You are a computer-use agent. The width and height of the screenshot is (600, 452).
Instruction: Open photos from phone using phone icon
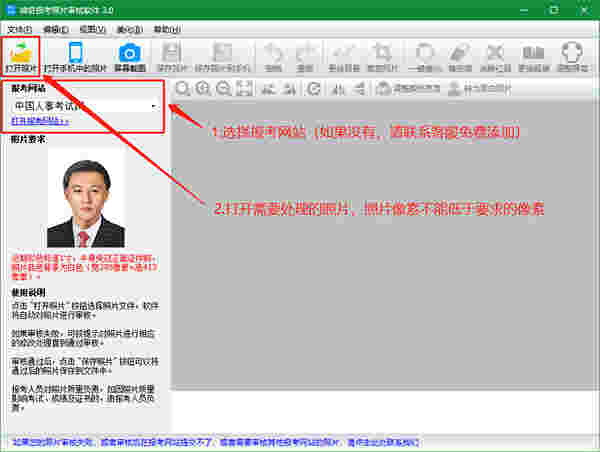(75, 52)
